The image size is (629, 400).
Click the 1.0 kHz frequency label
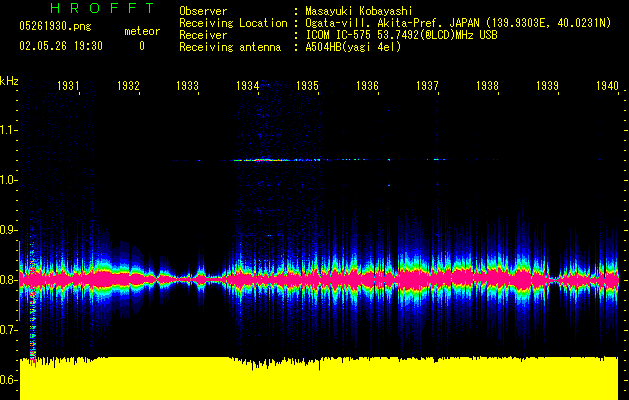point(9,180)
